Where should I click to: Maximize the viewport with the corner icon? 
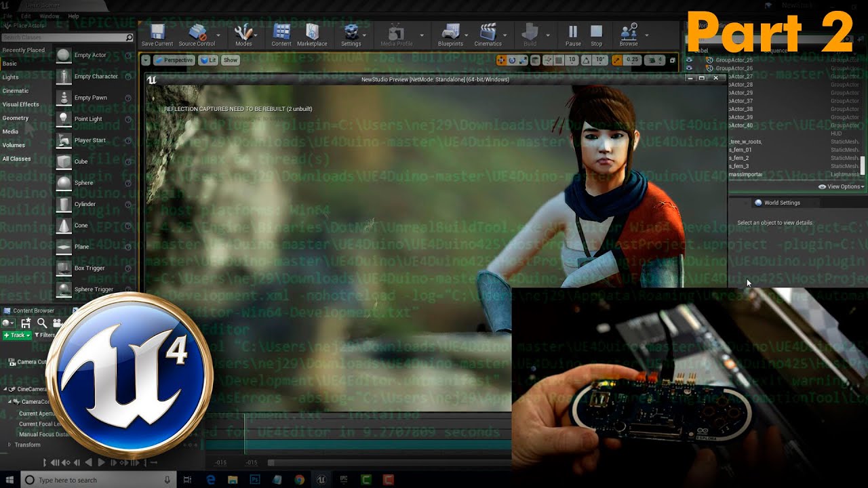point(673,60)
